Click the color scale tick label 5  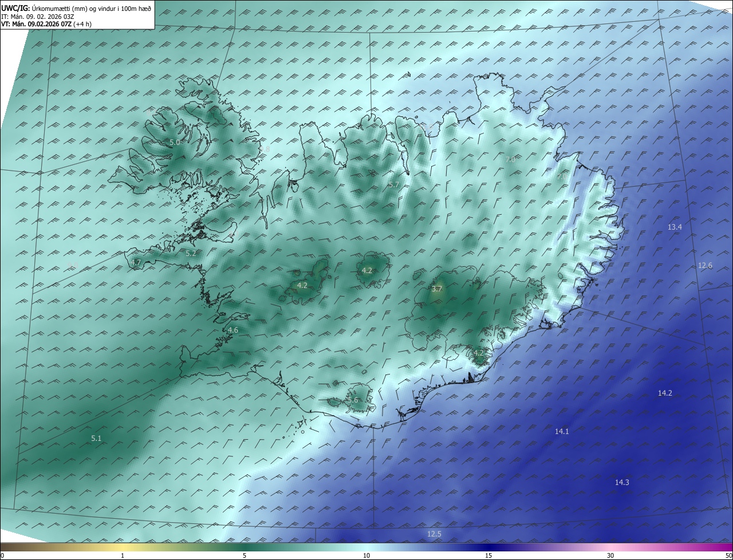click(245, 555)
